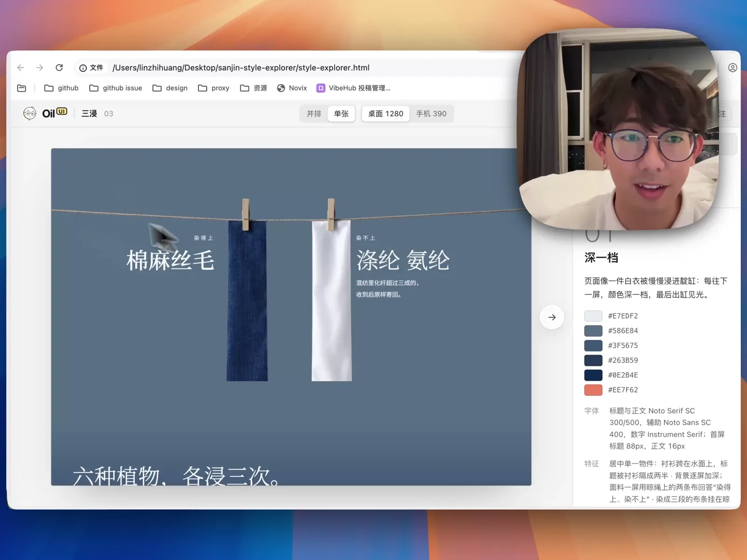Open the github bookmark folder
This screenshot has height=560, width=747.
pyautogui.click(x=61, y=88)
